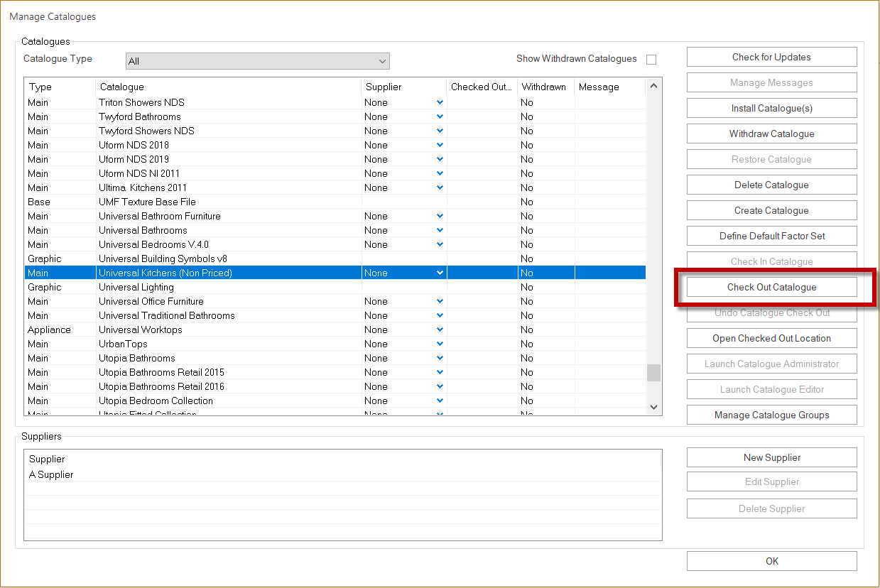Sort by the Supplier column header in catalogues list
880x588 pixels.
(x=403, y=87)
